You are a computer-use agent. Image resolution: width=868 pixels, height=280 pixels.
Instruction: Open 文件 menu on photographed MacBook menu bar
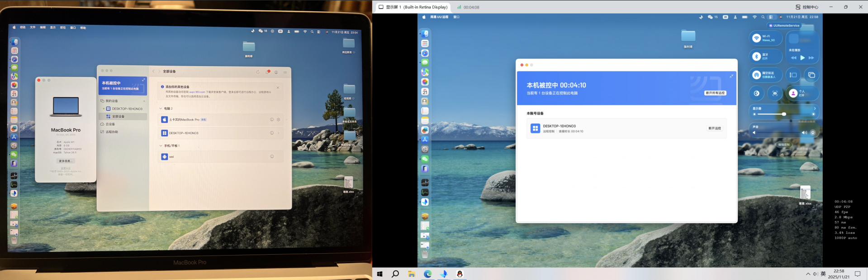[33, 27]
